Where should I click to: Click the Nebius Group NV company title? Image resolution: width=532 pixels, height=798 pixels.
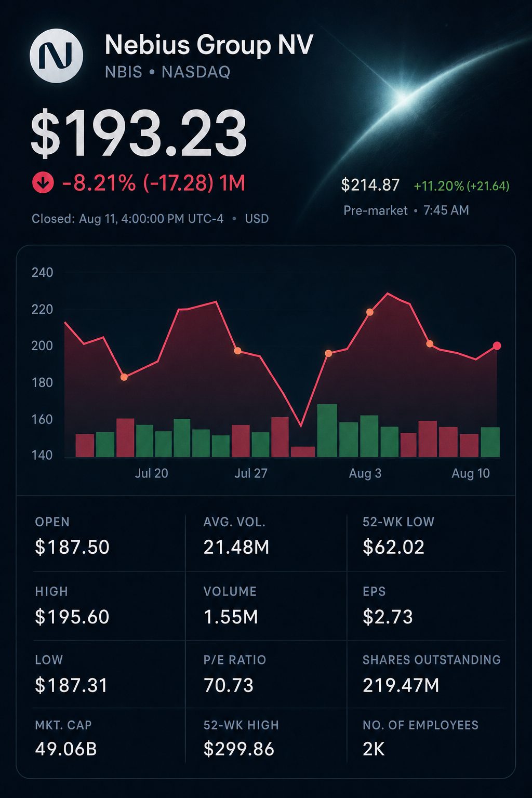click(x=209, y=45)
